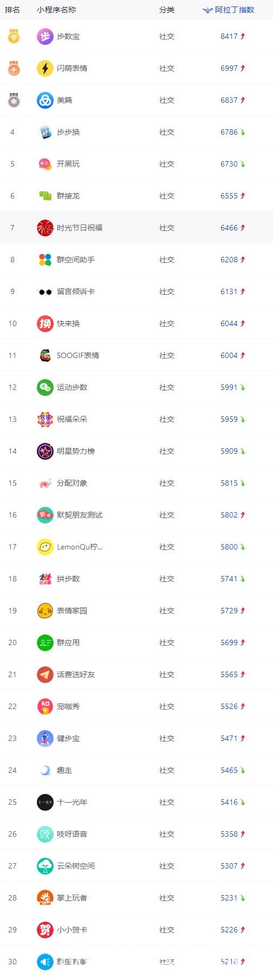Open the 留言倾诉卡 name link
273x980 pixels.
76,292
